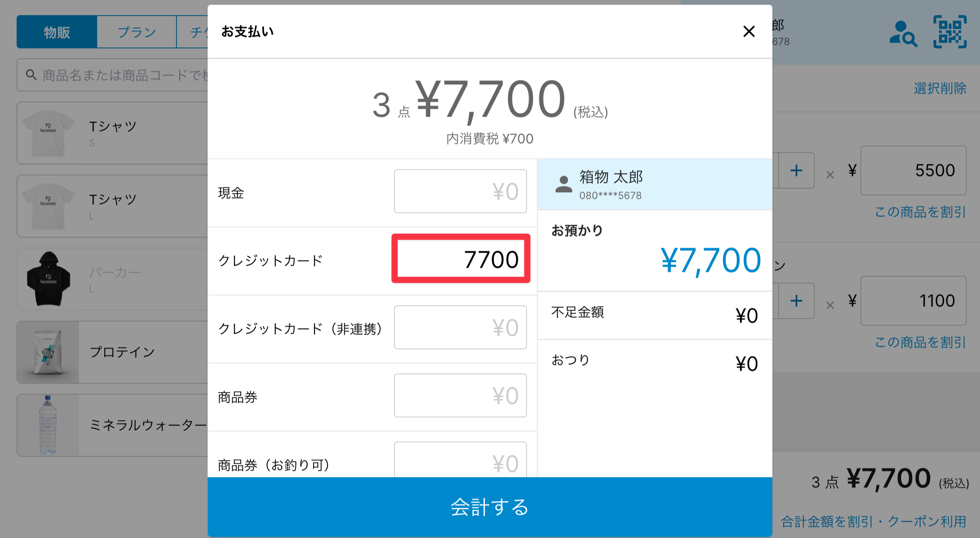Click the 選択削除 link
This screenshot has width=980, height=538.
[940, 88]
